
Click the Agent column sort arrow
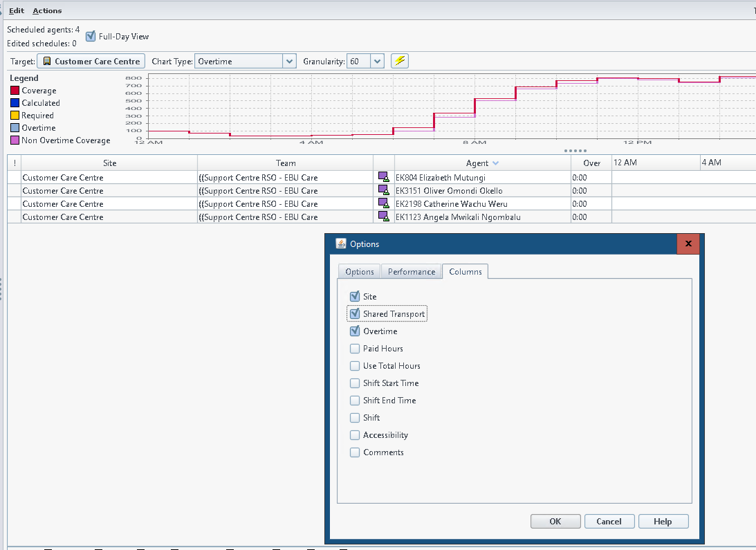pyautogui.click(x=495, y=163)
